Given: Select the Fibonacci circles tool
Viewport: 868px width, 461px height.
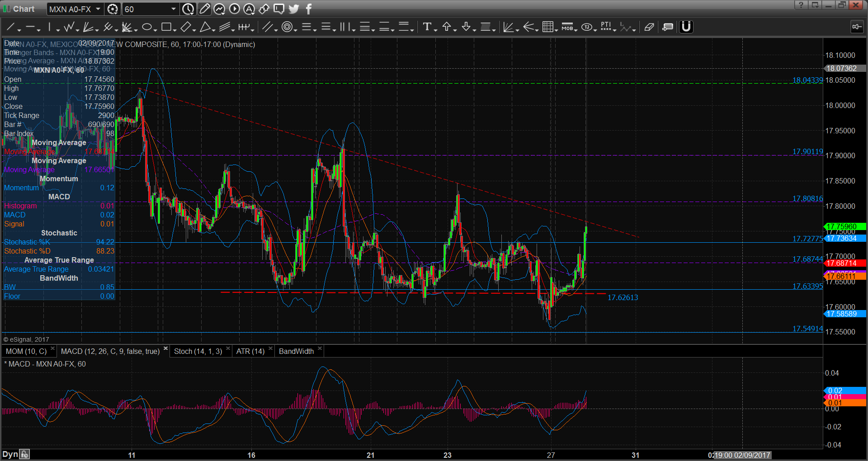Looking at the screenshot, I should tap(287, 27).
